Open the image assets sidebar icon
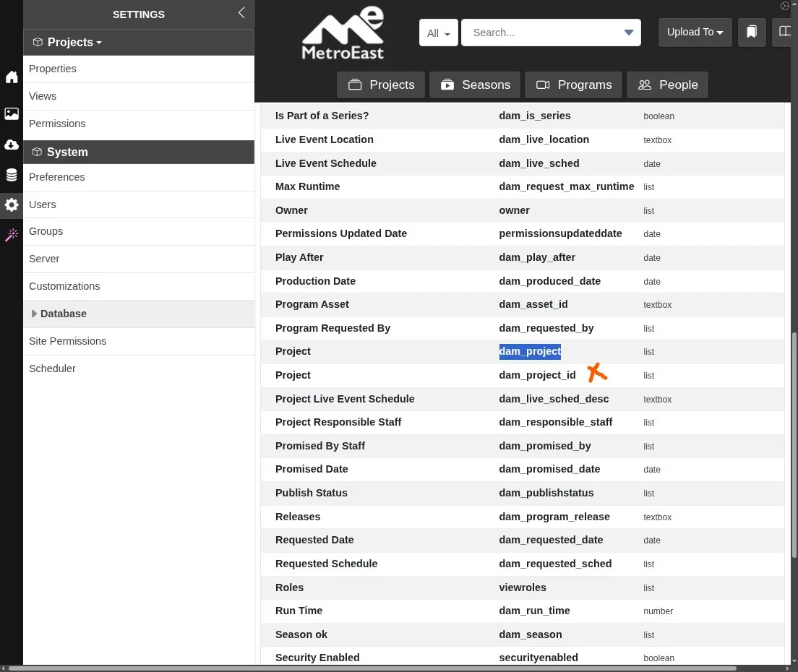 pyautogui.click(x=12, y=113)
